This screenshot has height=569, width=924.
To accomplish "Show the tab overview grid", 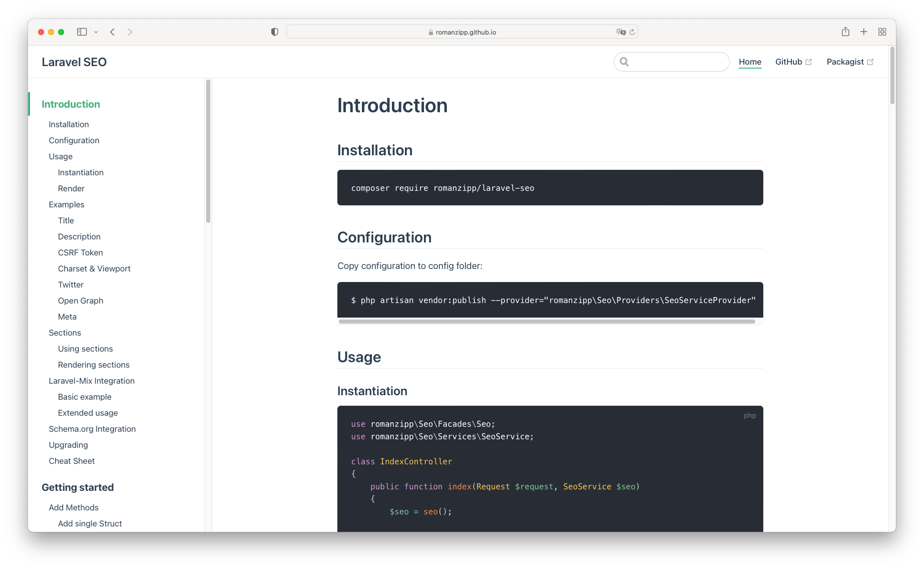I will 882,32.
